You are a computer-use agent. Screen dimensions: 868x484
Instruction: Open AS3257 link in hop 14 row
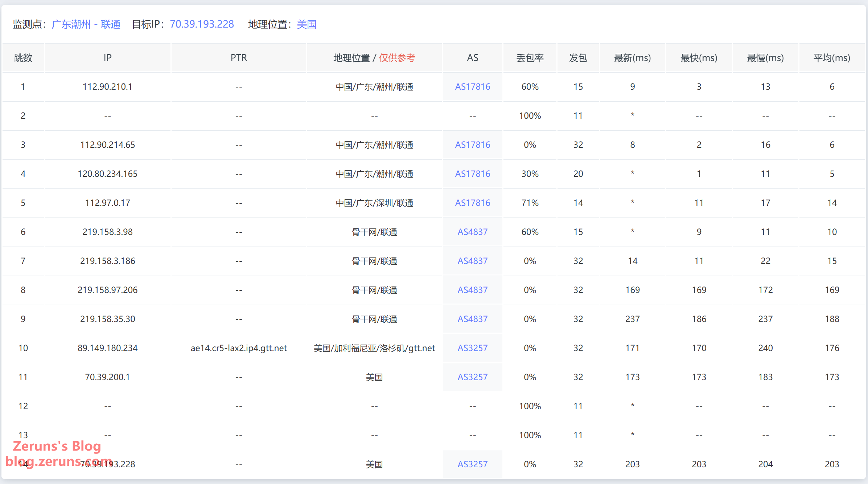pos(472,464)
